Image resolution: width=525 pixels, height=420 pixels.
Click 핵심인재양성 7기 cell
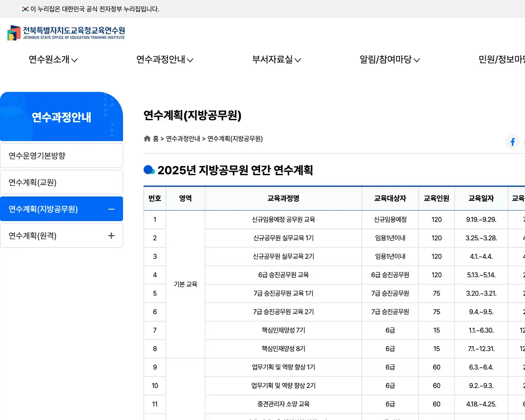(283, 330)
